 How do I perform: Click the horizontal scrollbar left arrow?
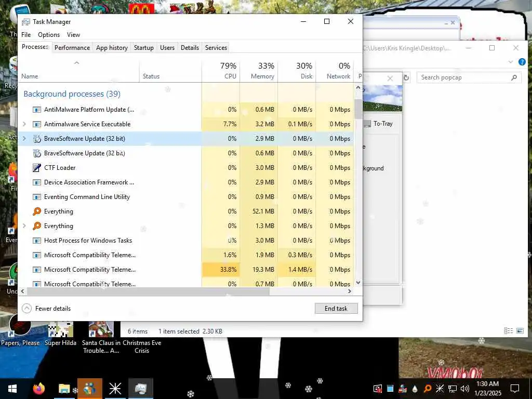pyautogui.click(x=23, y=291)
